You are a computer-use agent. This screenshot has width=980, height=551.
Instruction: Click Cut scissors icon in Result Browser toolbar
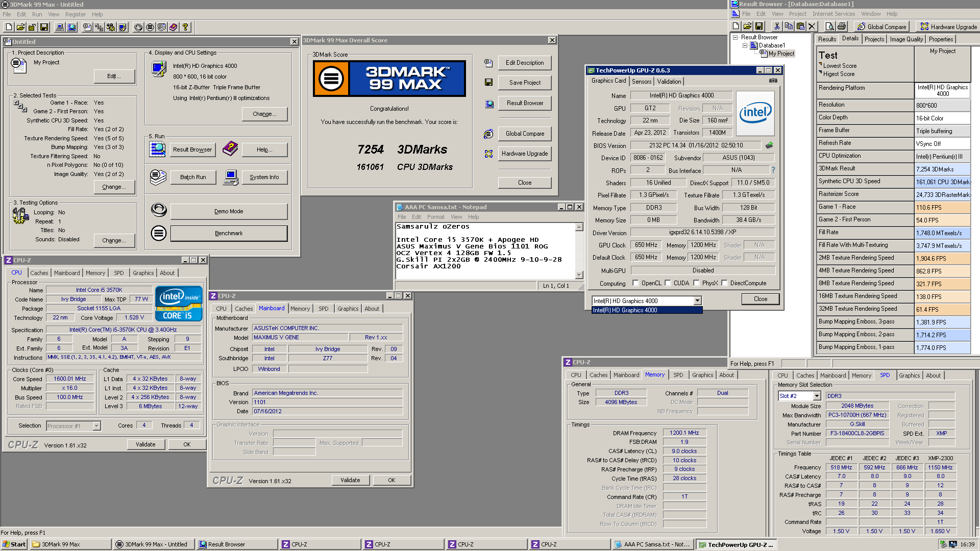point(777,27)
